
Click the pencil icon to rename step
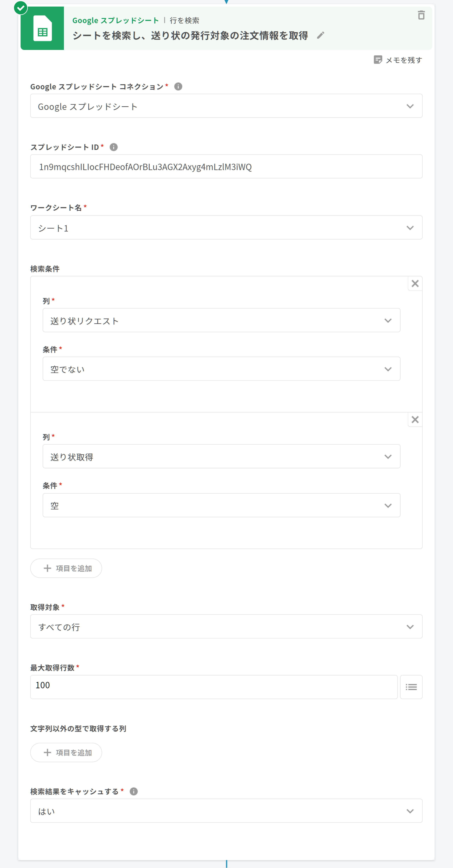321,35
